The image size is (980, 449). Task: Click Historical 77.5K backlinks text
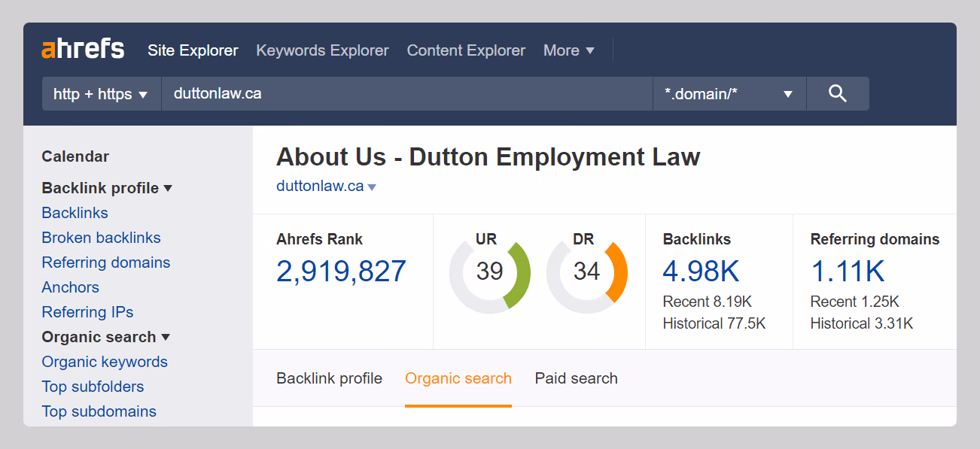click(714, 324)
